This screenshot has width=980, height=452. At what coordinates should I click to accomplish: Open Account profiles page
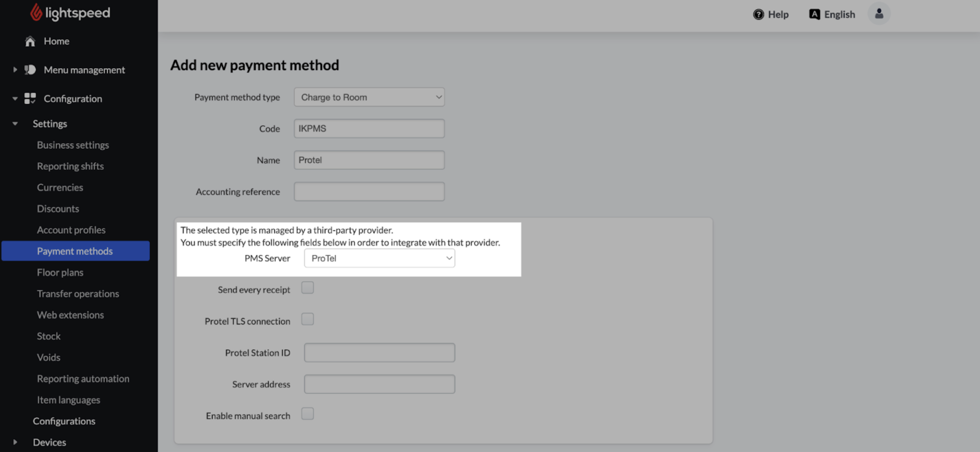[71, 230]
